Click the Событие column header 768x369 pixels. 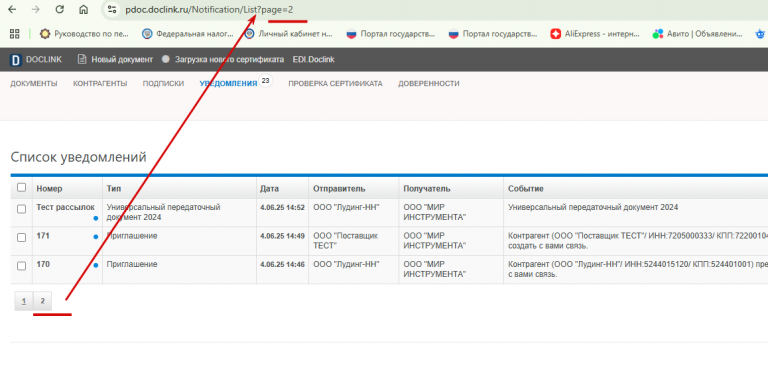click(x=526, y=189)
